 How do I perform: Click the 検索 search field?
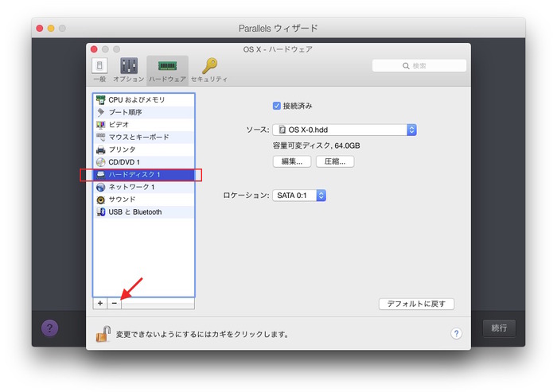click(419, 66)
